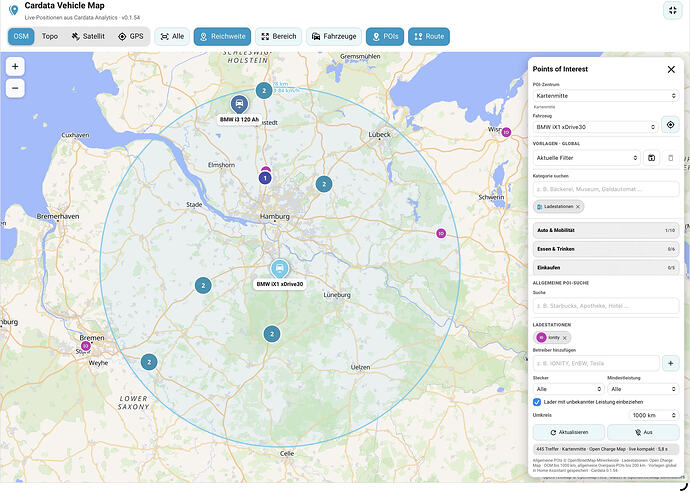Screen dimensions: 690x493
Task: Uncheck Lader mit unbekannter Leistung einbeziehen
Action: pyautogui.click(x=537, y=402)
